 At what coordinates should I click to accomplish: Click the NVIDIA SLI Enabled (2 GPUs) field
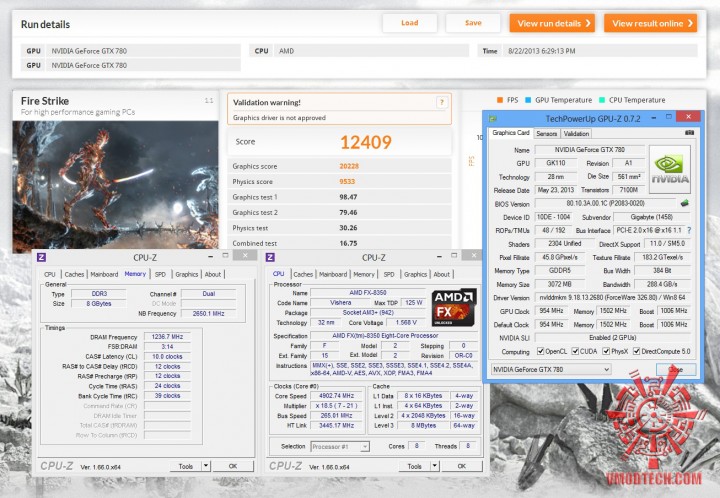pos(613,337)
